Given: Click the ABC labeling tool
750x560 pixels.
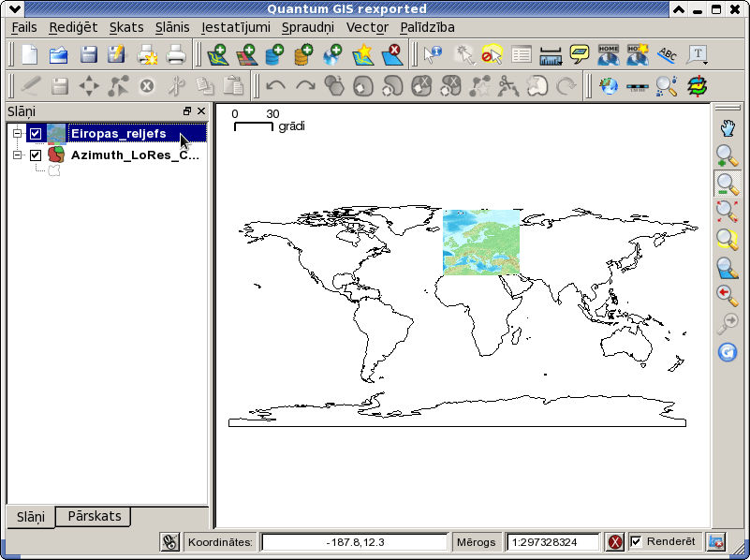Looking at the screenshot, I should pos(667,54).
